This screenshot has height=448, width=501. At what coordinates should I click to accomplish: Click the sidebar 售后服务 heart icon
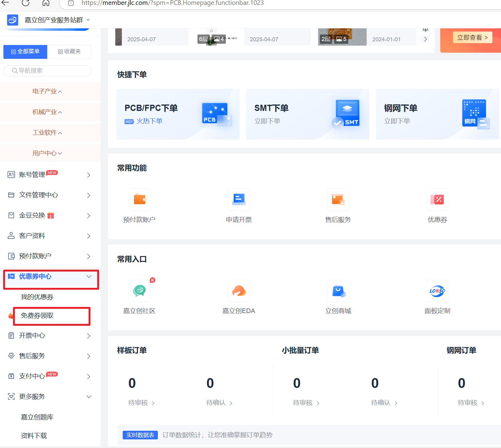click(x=11, y=356)
